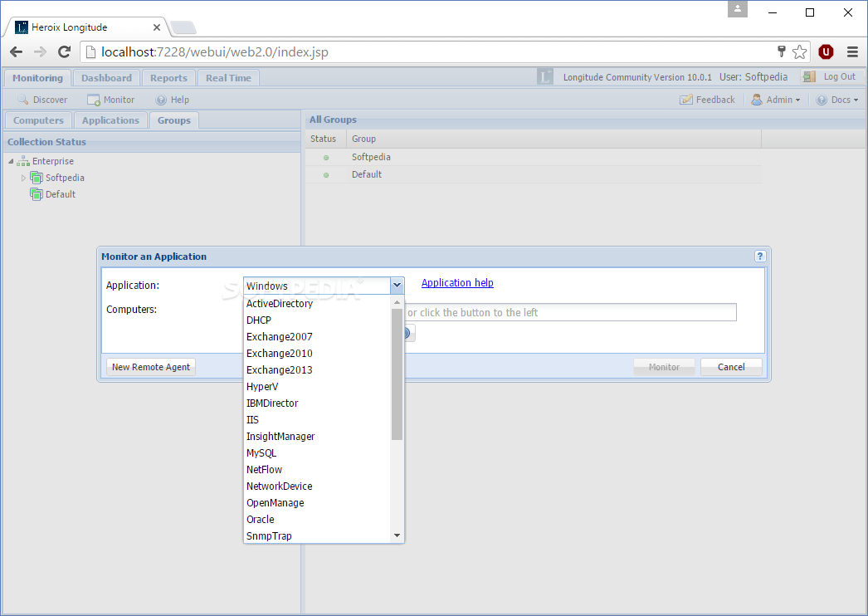Click the Monitor button in dialog
Viewport: 868px width, 616px height.
(x=665, y=367)
